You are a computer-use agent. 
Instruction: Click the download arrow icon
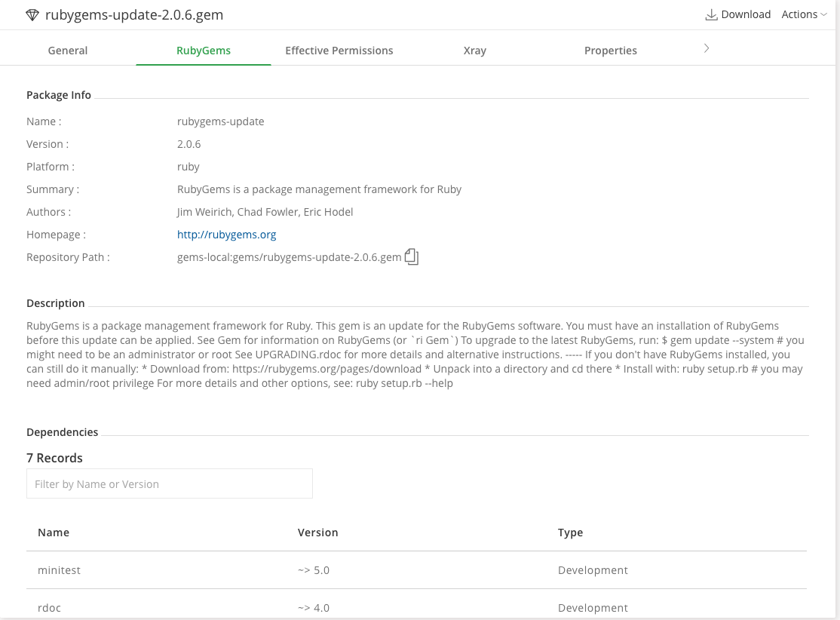(711, 14)
